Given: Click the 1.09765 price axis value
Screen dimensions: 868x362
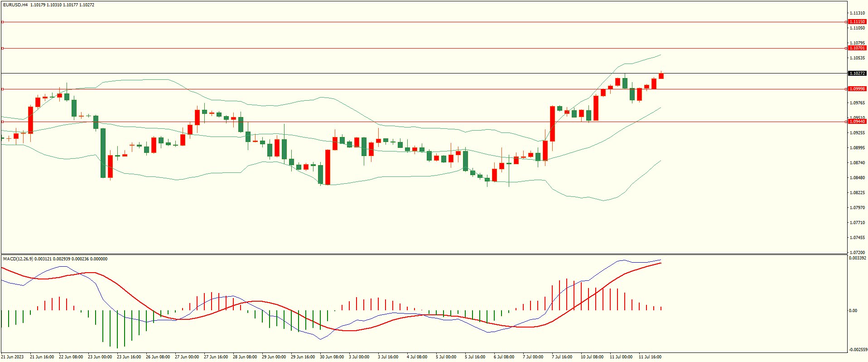Looking at the screenshot, I should [857, 103].
